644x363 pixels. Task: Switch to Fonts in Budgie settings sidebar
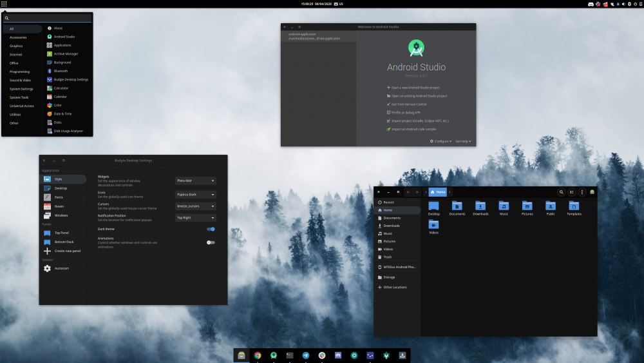59,197
